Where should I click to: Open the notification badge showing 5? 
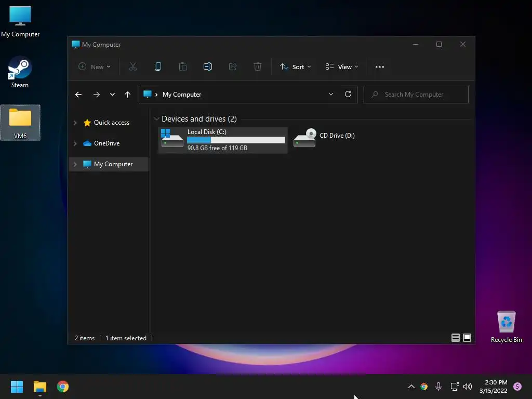point(517,387)
